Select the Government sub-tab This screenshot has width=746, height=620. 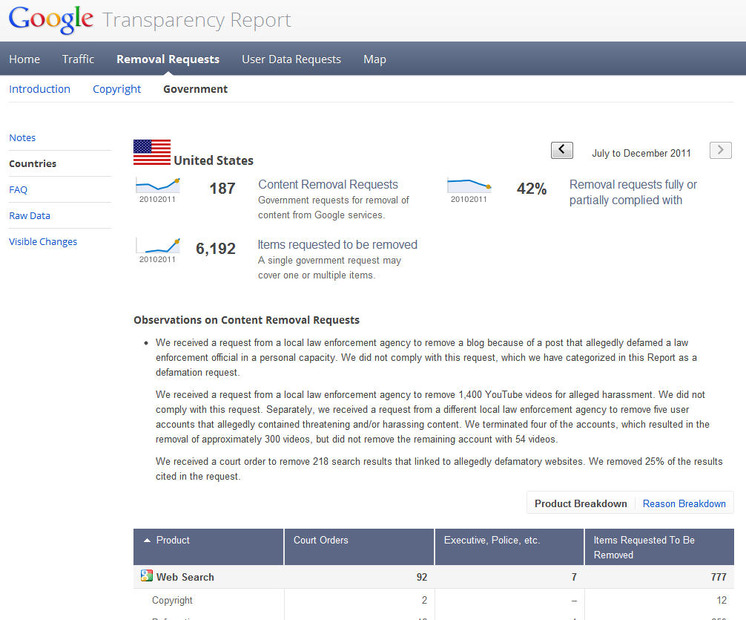click(x=195, y=89)
